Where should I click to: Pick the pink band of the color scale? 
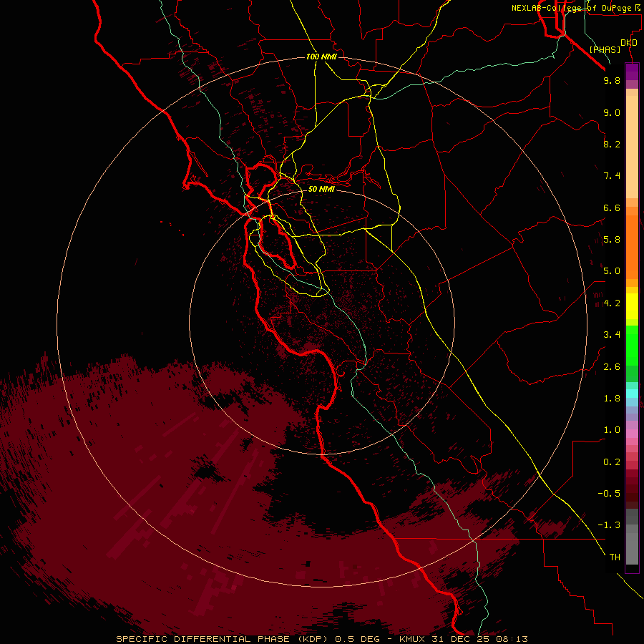(632, 434)
